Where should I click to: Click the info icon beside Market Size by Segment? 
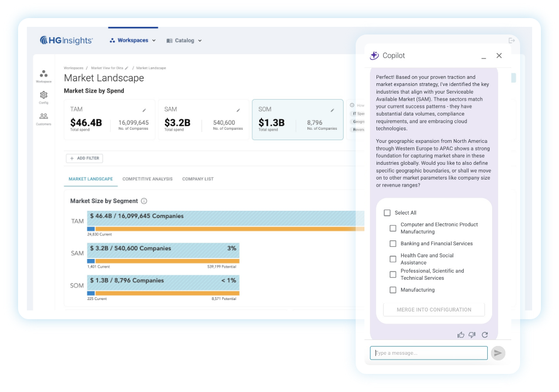(x=143, y=201)
